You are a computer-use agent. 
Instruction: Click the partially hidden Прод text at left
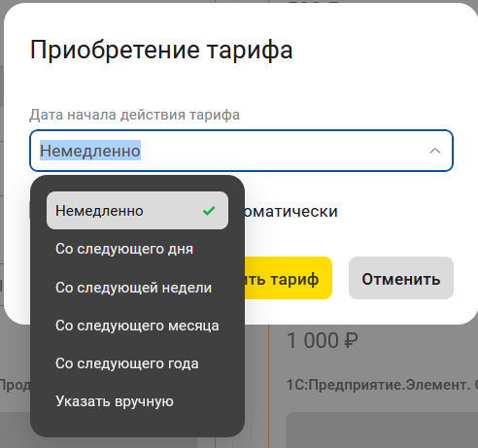tap(15, 385)
